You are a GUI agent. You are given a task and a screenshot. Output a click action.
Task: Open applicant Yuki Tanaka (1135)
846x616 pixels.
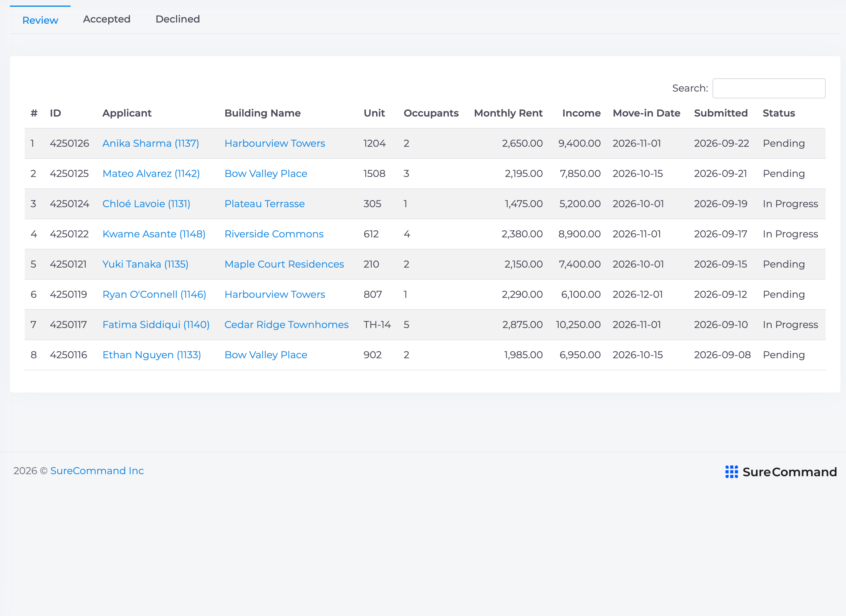tap(145, 264)
